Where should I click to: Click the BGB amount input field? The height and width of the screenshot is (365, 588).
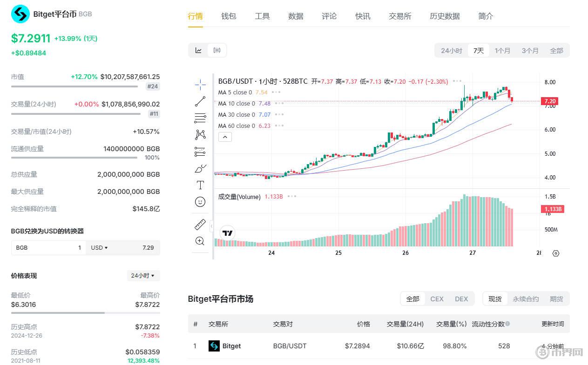click(49, 248)
